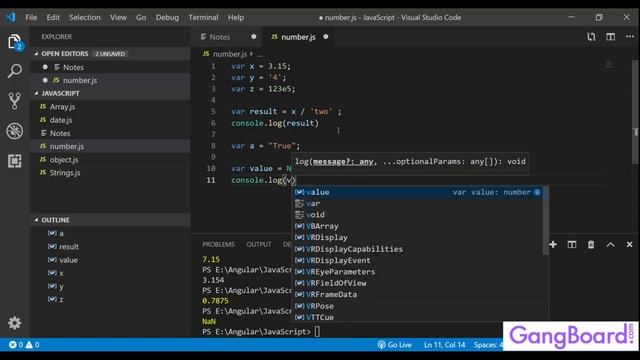This screenshot has height=360, width=640.
Task: Open the Manage gear icon
Action: click(x=15, y=323)
